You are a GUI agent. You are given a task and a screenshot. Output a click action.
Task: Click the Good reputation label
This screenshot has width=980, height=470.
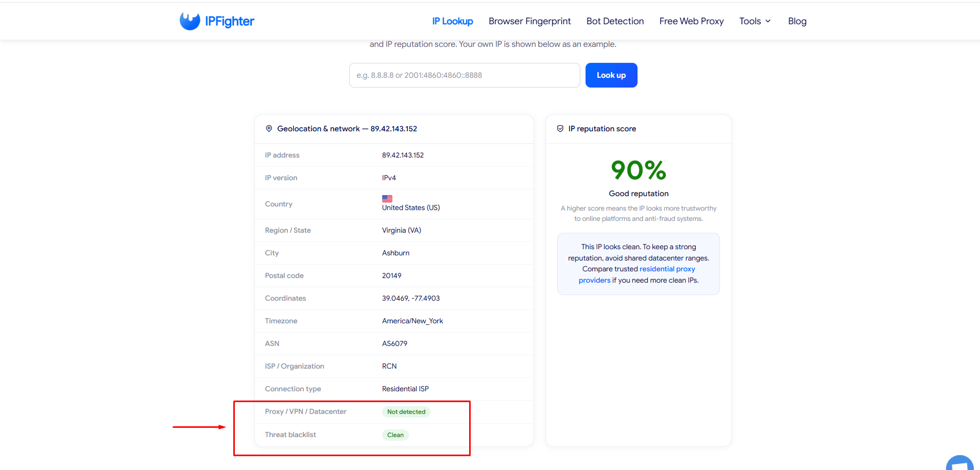tap(639, 194)
